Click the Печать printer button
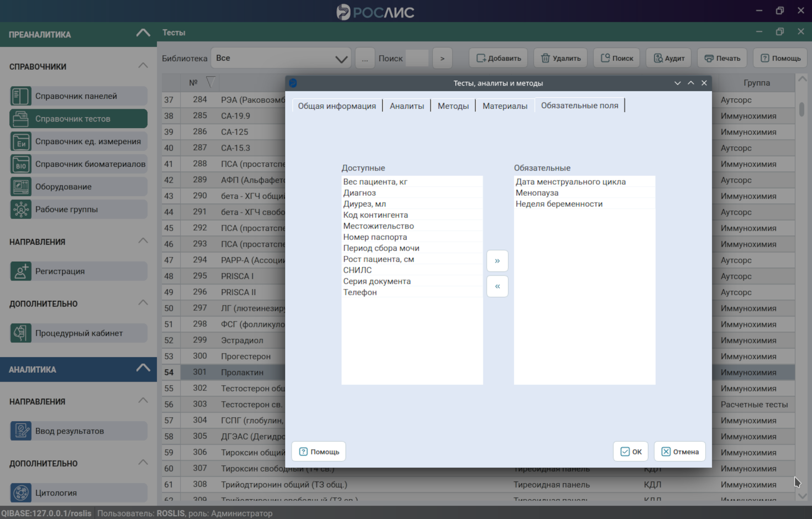 (723, 58)
